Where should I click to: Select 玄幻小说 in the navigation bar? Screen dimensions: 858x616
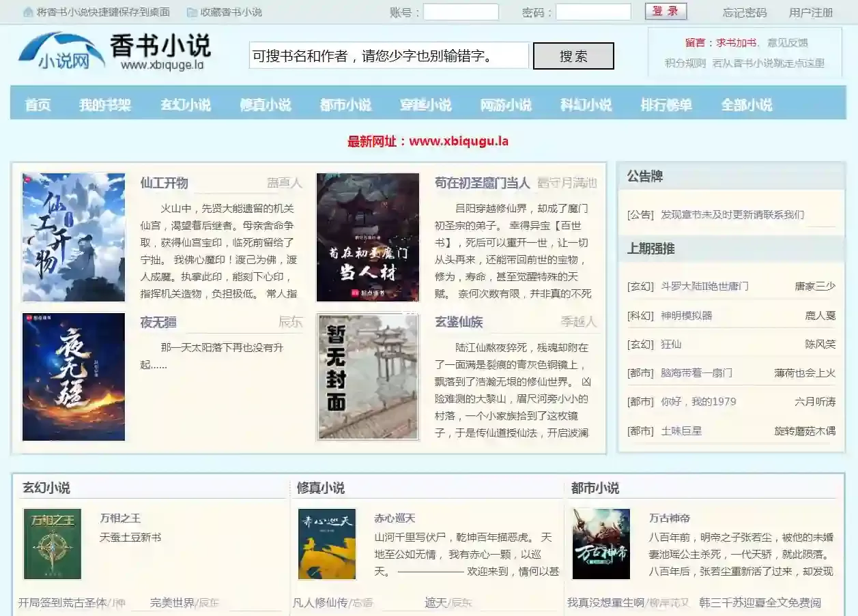[186, 105]
